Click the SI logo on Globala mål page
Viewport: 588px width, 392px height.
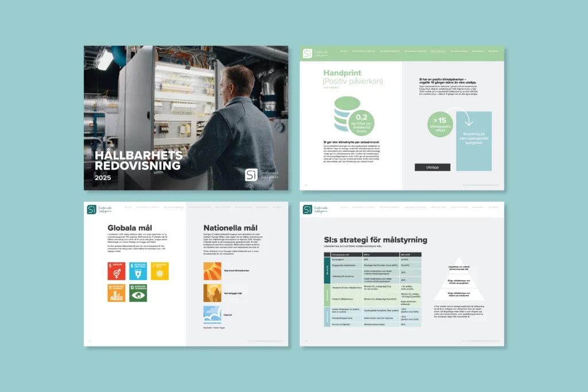pyautogui.click(x=92, y=209)
